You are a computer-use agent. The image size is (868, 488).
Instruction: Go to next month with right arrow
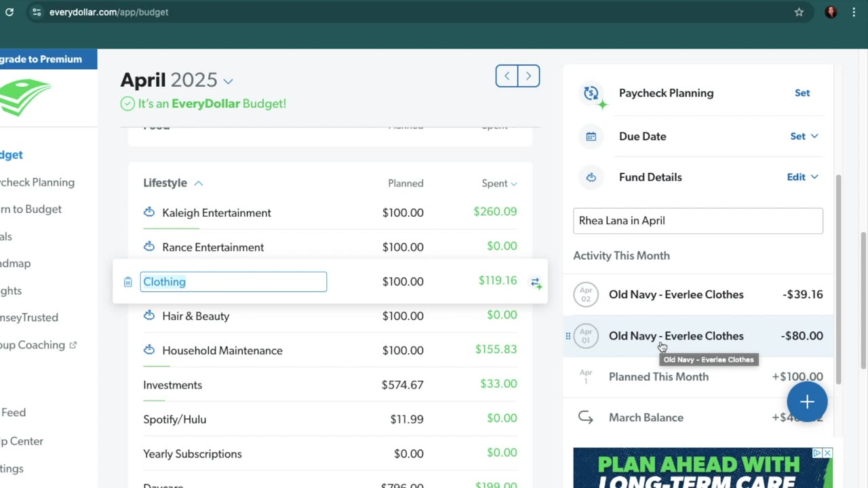pyautogui.click(x=529, y=76)
